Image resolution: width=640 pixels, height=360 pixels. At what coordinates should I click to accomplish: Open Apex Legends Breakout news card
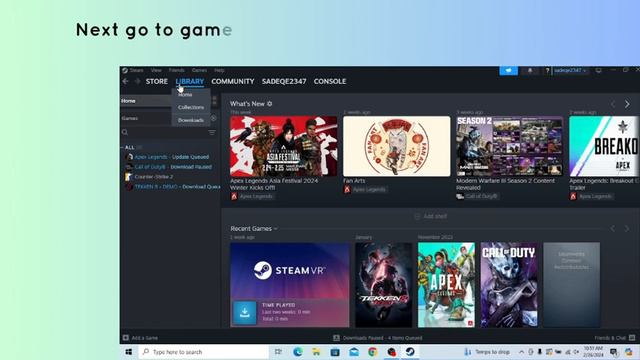pos(604,146)
